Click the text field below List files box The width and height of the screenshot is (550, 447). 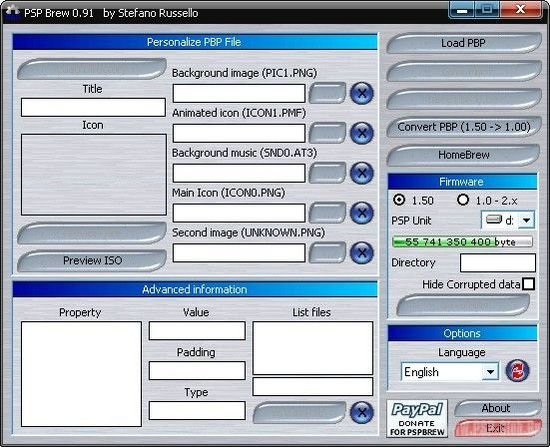tap(313, 387)
